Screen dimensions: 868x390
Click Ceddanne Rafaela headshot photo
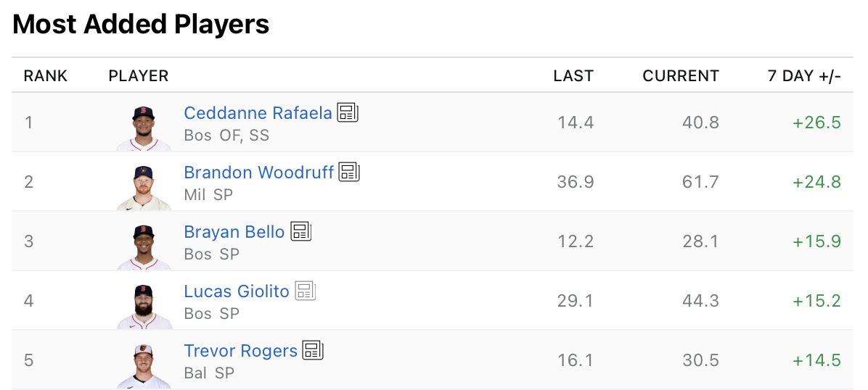(x=144, y=128)
